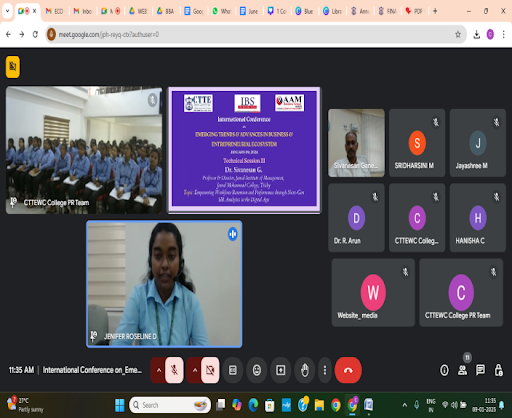Raise hand in the meeting

coord(305,370)
